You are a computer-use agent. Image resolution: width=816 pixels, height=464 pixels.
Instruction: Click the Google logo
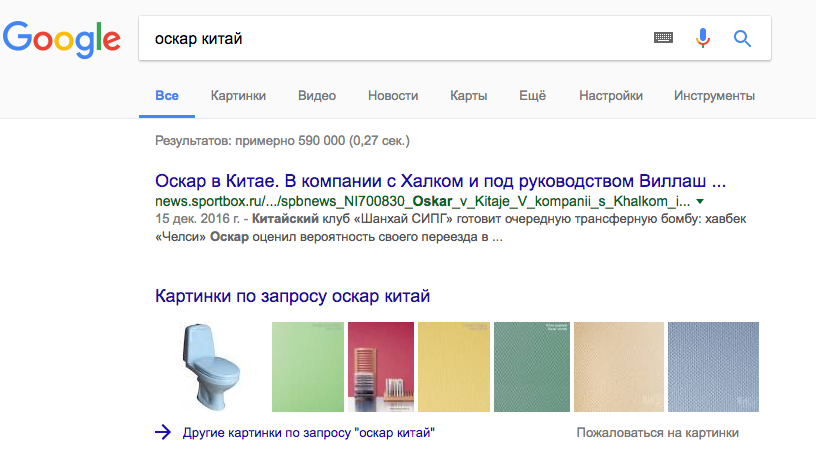62,40
